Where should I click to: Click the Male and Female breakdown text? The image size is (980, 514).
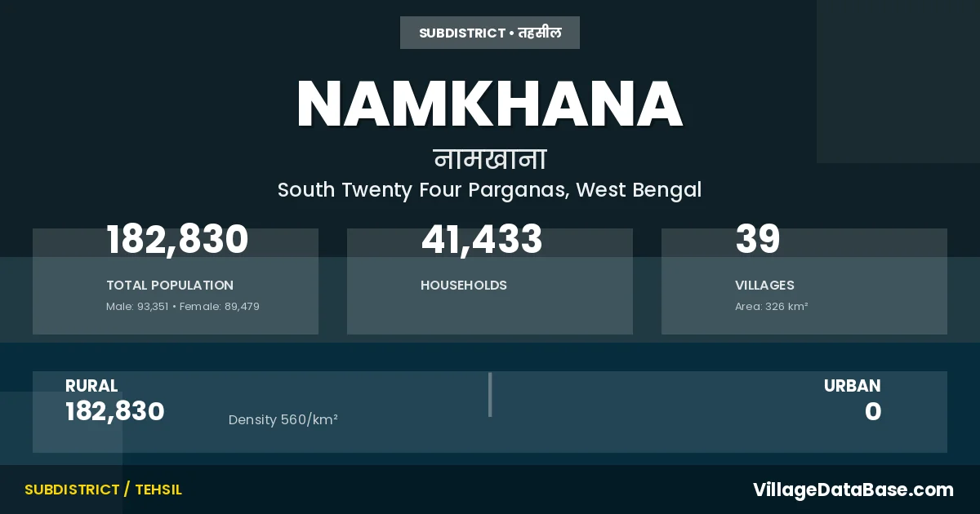(x=183, y=307)
